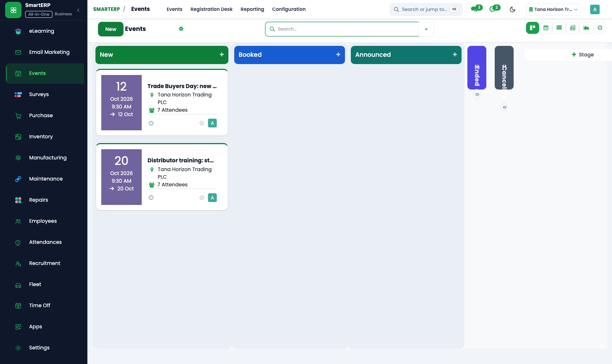Switch to the activity view

[600, 28]
